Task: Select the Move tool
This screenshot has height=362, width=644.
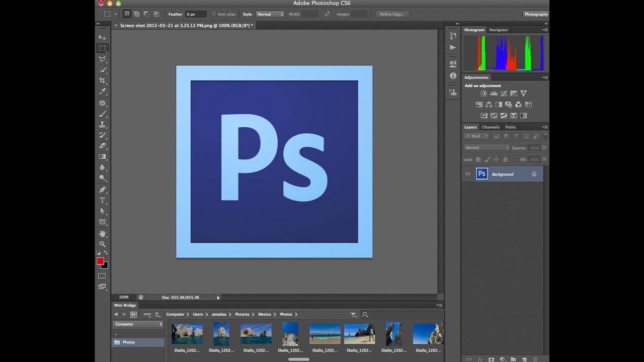Action: 102,37
